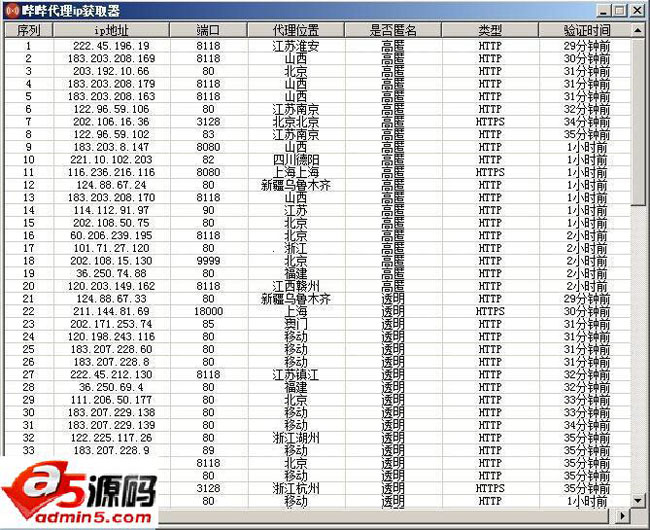Select IP 183.207.228.9
The image size is (650, 530).
coord(111,450)
